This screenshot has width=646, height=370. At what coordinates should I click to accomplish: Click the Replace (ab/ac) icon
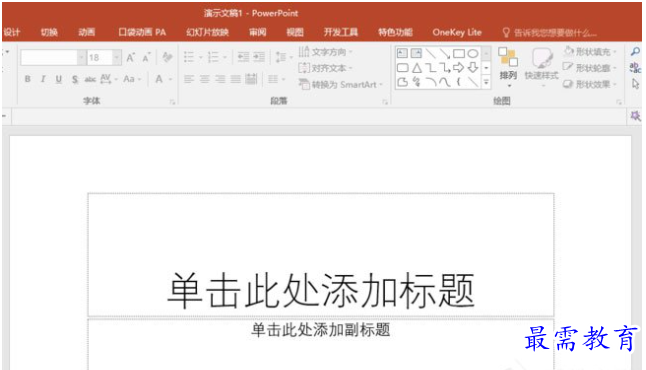point(635,68)
